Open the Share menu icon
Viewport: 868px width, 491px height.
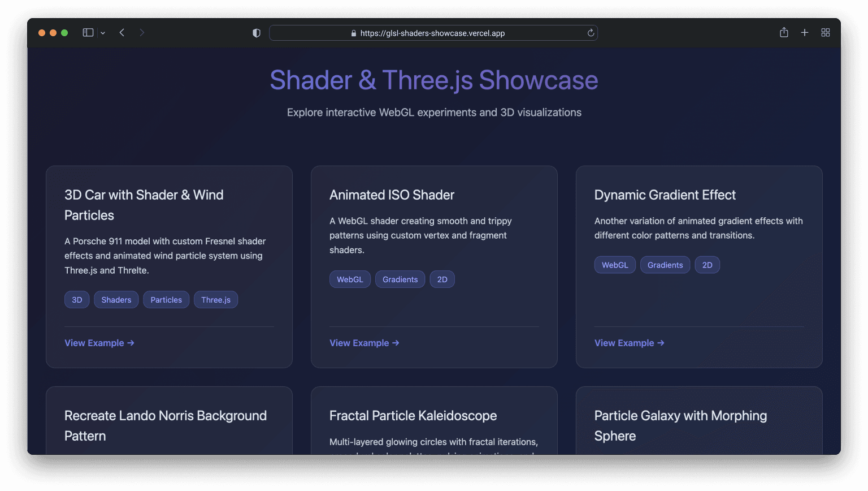tap(784, 32)
